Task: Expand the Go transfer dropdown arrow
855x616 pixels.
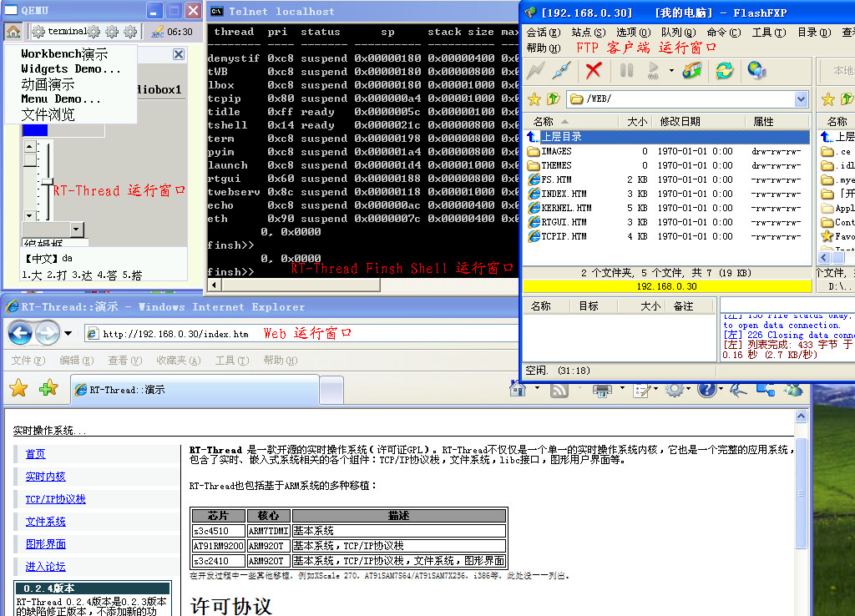Action: (x=671, y=70)
